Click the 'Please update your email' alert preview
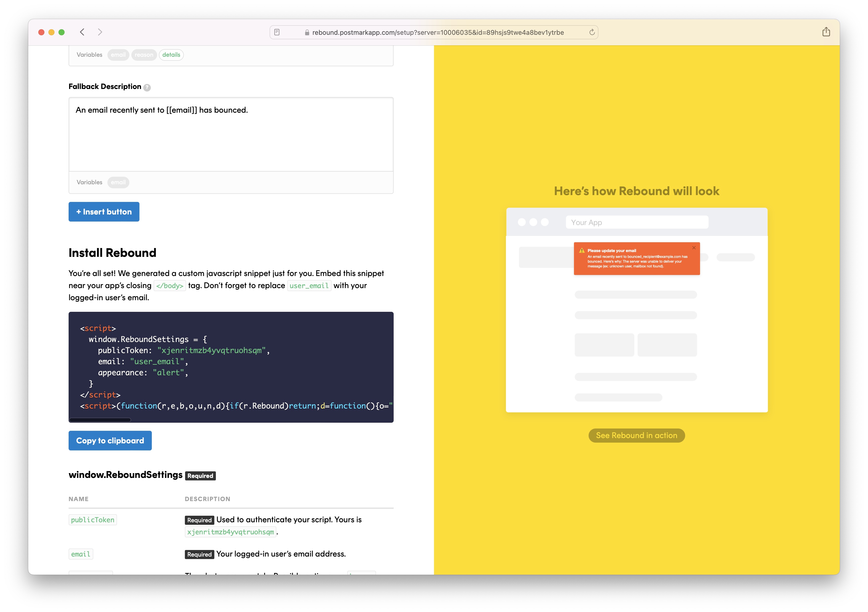The width and height of the screenshot is (868, 612). coord(637,258)
